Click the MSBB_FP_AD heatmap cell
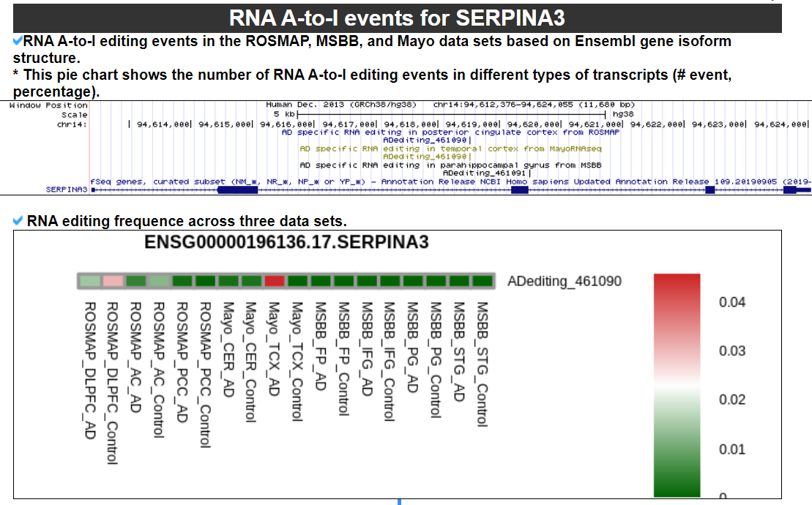 (x=321, y=281)
